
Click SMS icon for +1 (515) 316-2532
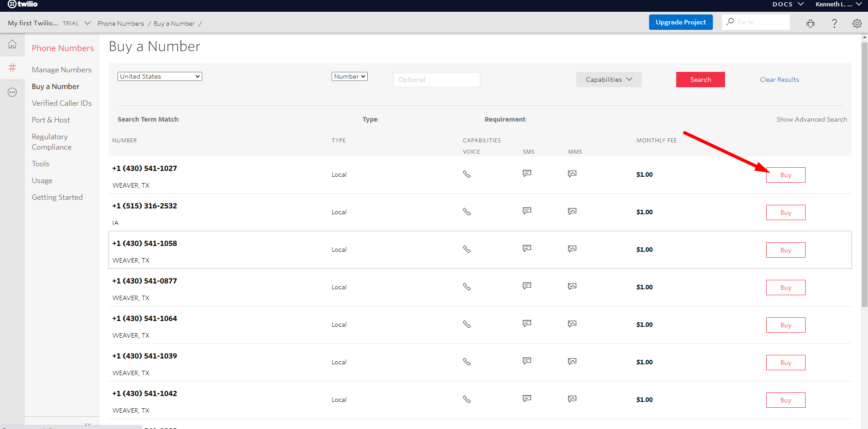pos(527,211)
